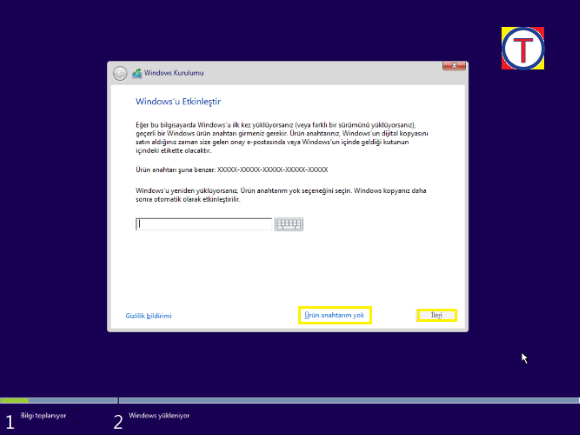The height and width of the screenshot is (435, 580).
Task: Click the red T logo badge
Action: coord(523,48)
